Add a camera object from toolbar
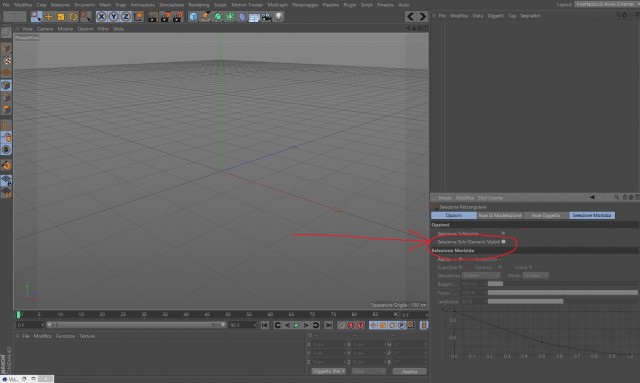The width and height of the screenshot is (640, 383). click(x=267, y=17)
